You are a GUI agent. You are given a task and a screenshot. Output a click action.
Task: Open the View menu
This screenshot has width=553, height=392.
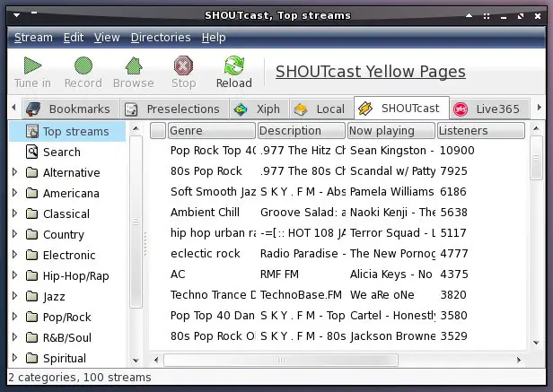pos(107,38)
